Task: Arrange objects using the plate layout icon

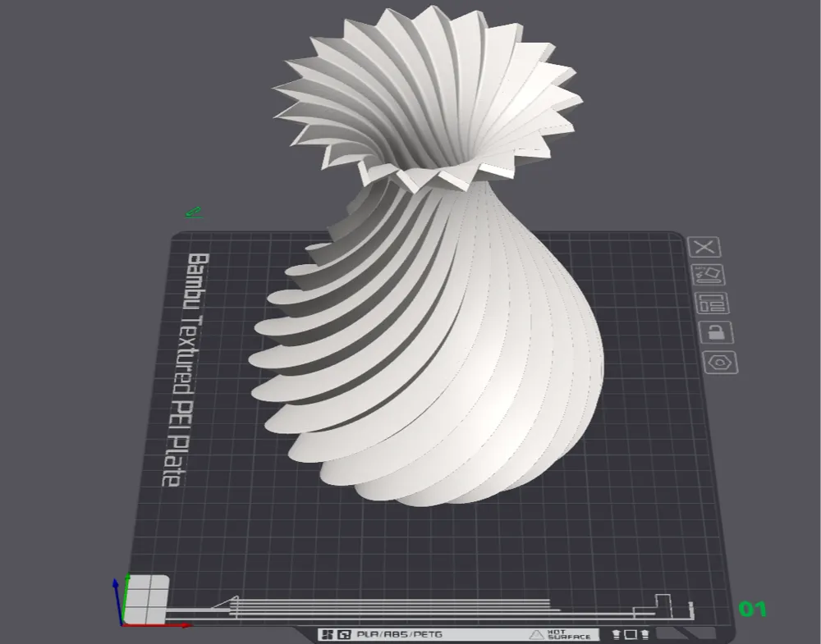Action: coord(712,304)
